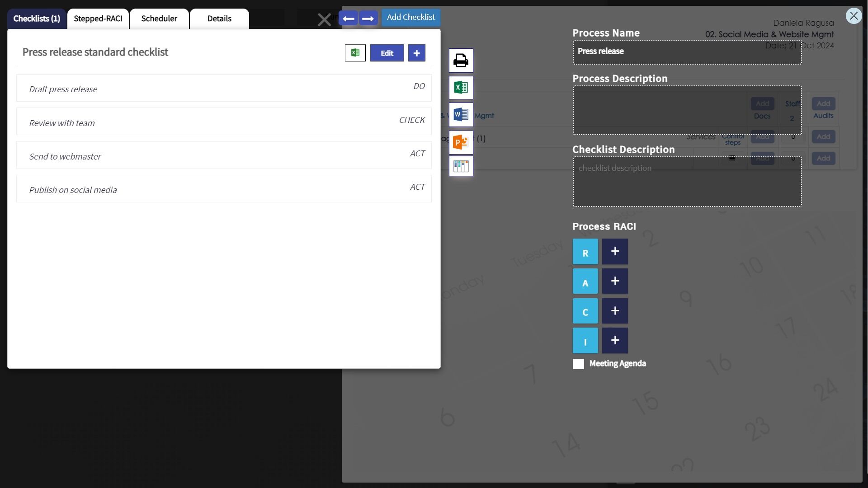Viewport: 868px width, 488px height.
Task: Export process to PowerPoint
Action: (x=461, y=142)
